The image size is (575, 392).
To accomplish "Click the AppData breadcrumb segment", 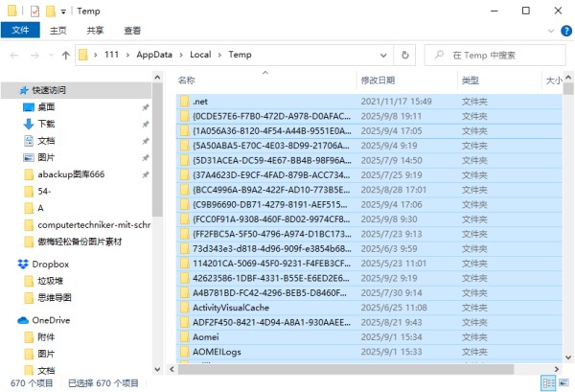I will click(x=154, y=55).
